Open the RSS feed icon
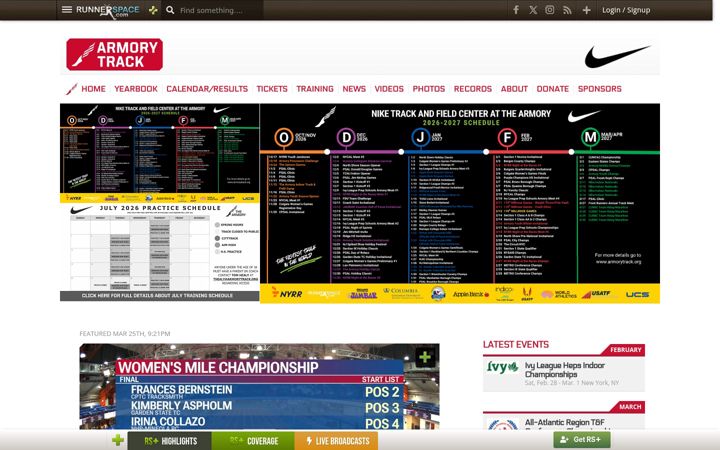The image size is (720, 450). [568, 10]
